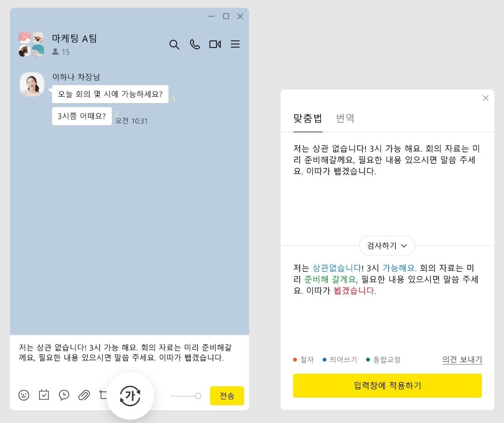Viewport: 504px width, 423px height.
Task: Start a voice call with phone icon
Action: (195, 44)
